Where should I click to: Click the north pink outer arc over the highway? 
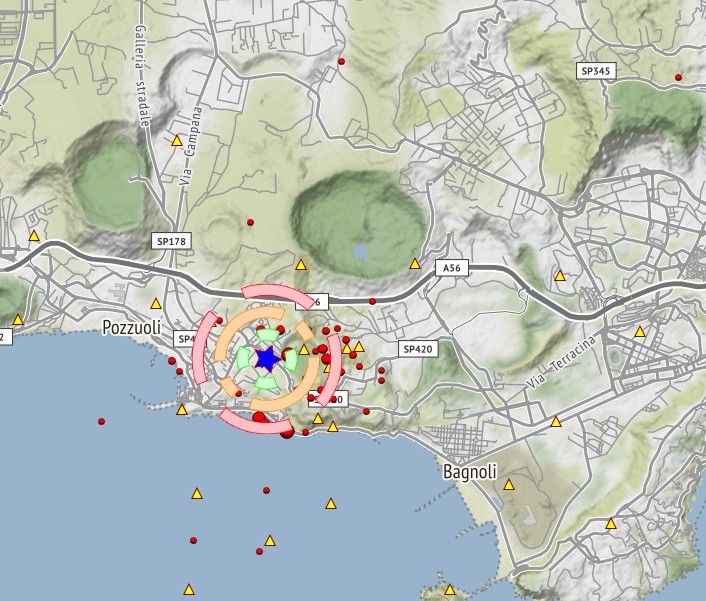click(x=278, y=296)
